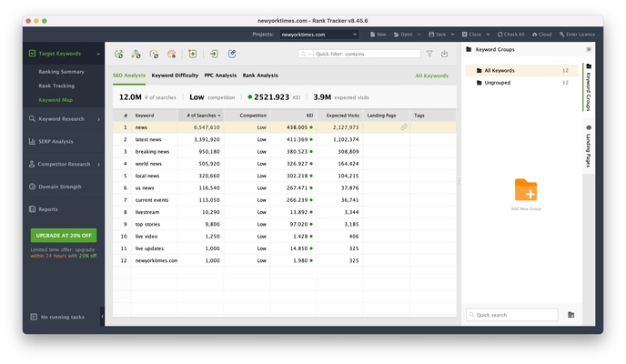Click the green arrow-into-box import icon
The width and height of the screenshot is (626, 364).
[x=214, y=54]
